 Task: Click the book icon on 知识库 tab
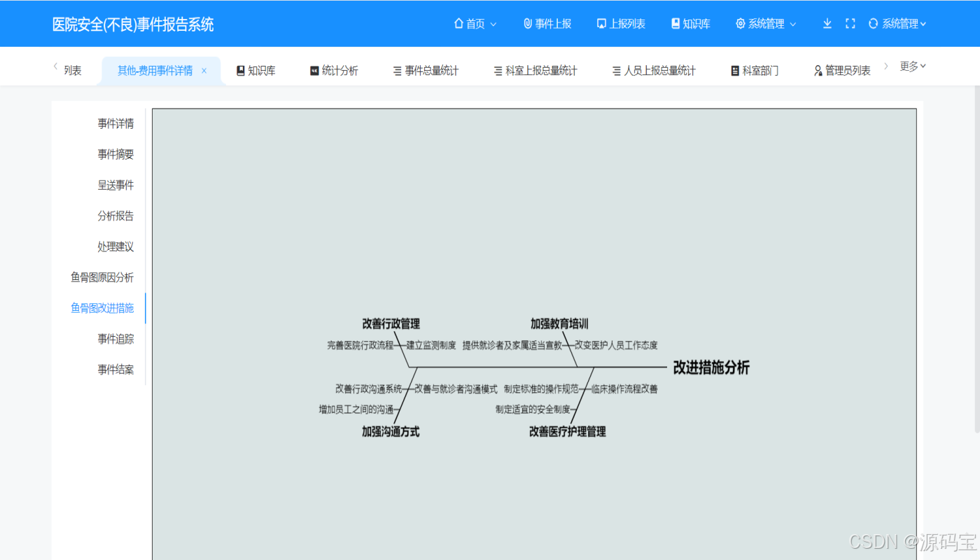tap(241, 71)
